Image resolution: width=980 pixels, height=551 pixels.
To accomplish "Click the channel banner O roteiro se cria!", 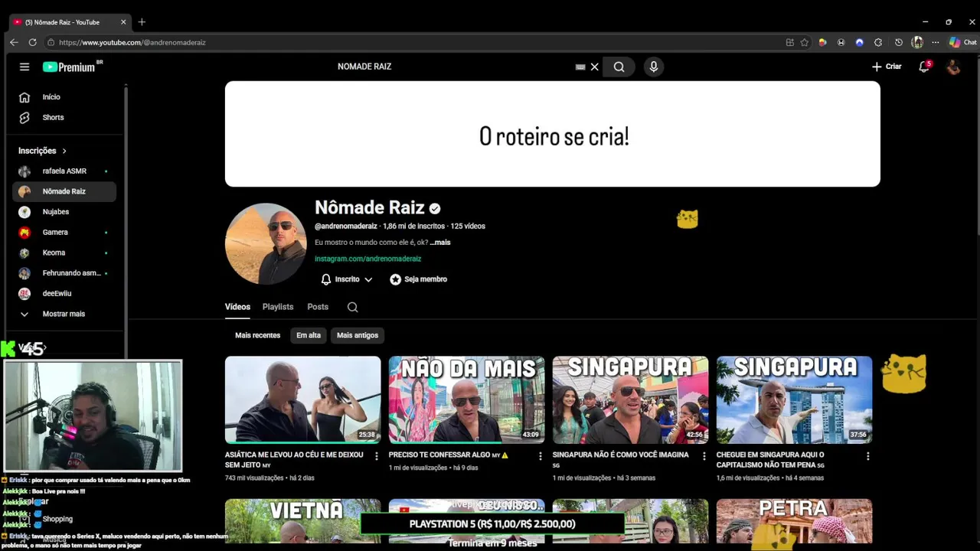I will coord(553,134).
